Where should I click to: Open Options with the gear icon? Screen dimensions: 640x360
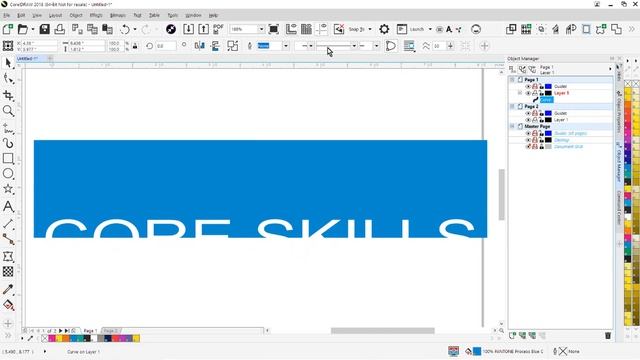[x=384, y=29]
